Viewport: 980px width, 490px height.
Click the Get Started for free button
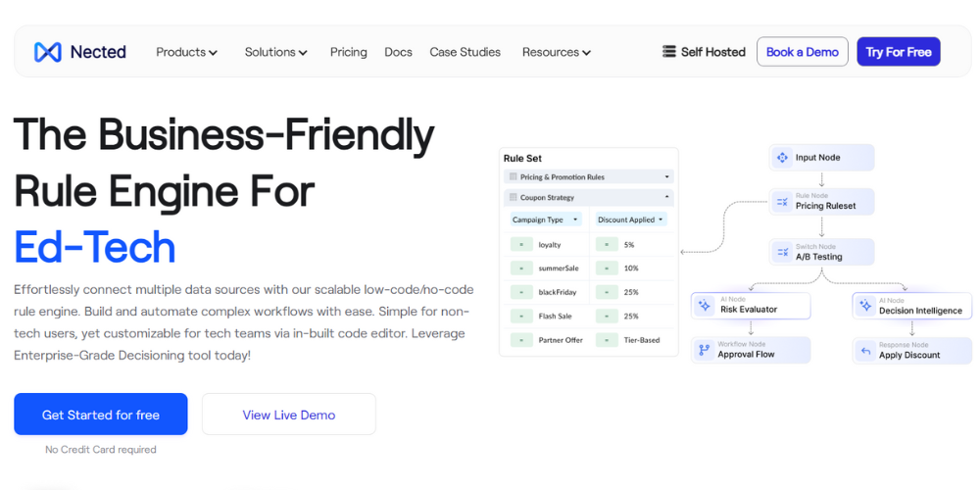tap(100, 415)
